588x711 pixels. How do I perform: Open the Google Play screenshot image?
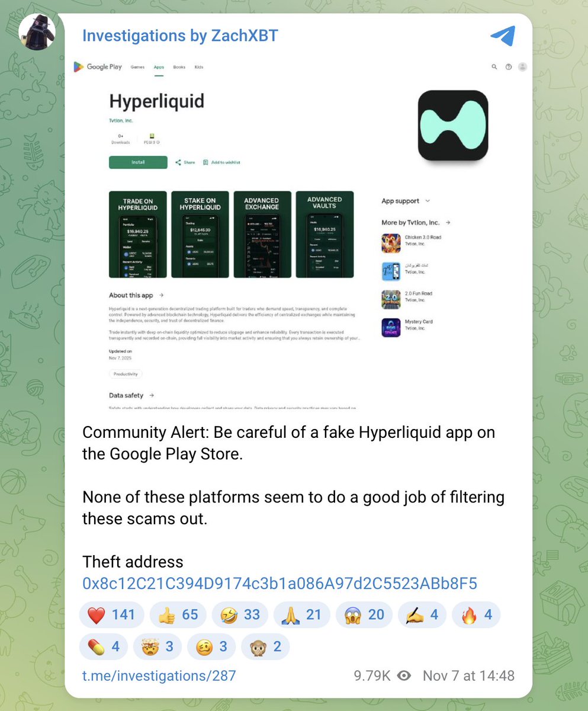[298, 233]
